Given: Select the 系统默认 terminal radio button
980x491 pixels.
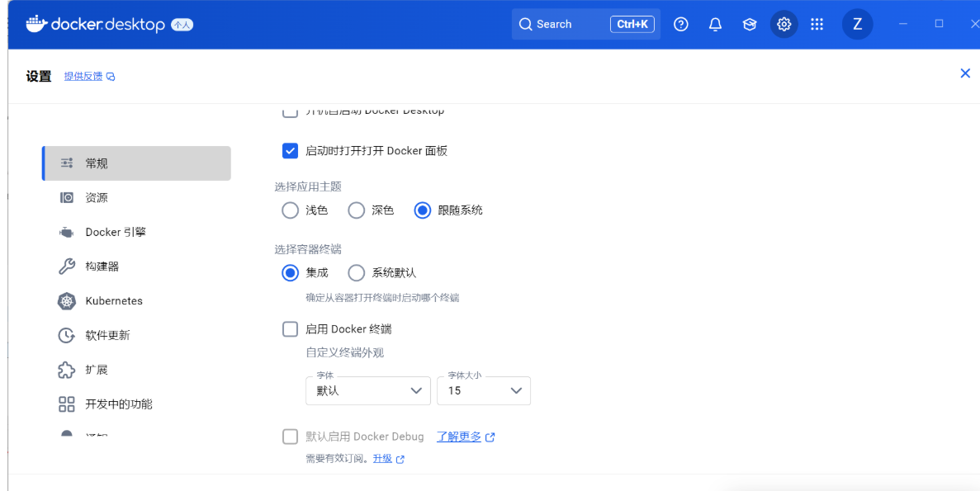Looking at the screenshot, I should (356, 273).
